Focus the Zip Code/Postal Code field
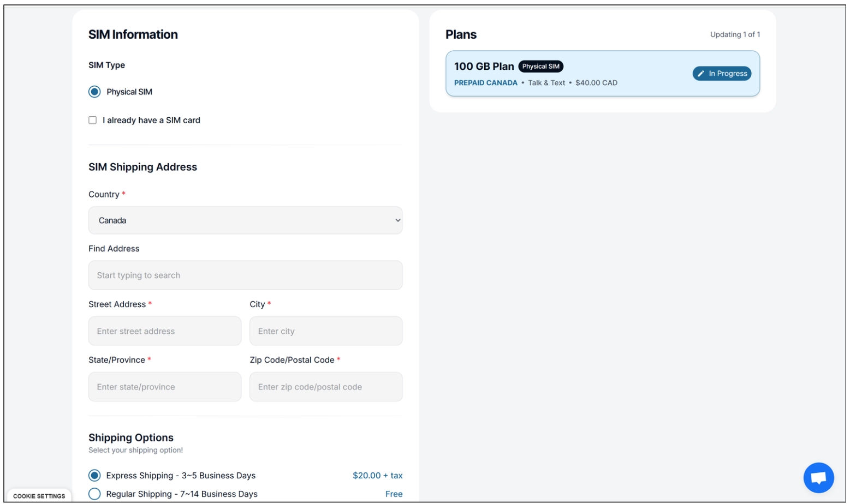The image size is (850, 504). click(x=325, y=387)
